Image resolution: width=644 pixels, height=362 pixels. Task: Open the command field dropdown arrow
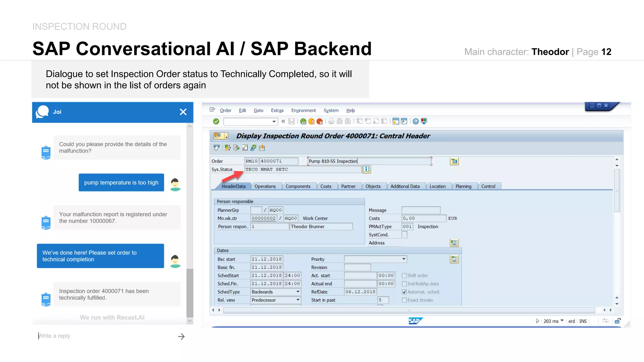tap(274, 122)
